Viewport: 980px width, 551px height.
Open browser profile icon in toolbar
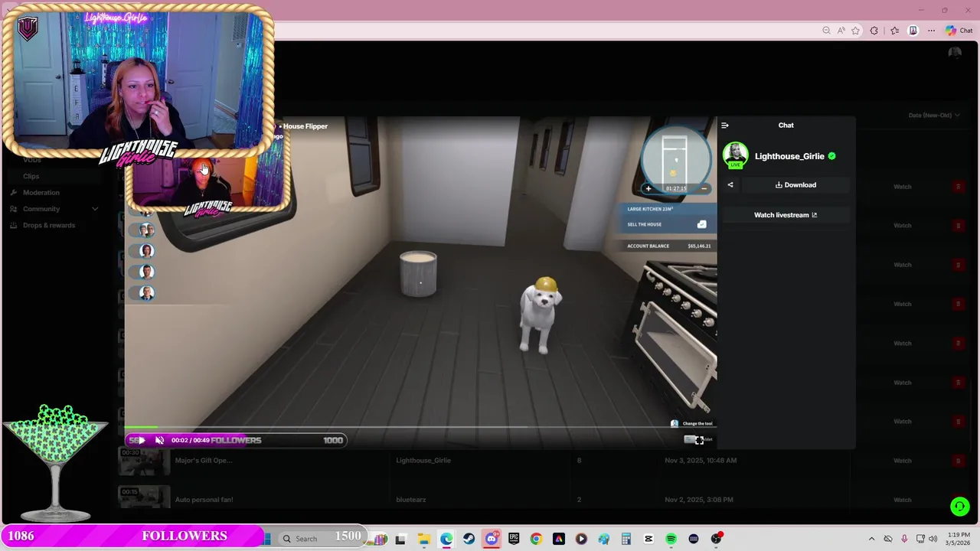point(913,31)
